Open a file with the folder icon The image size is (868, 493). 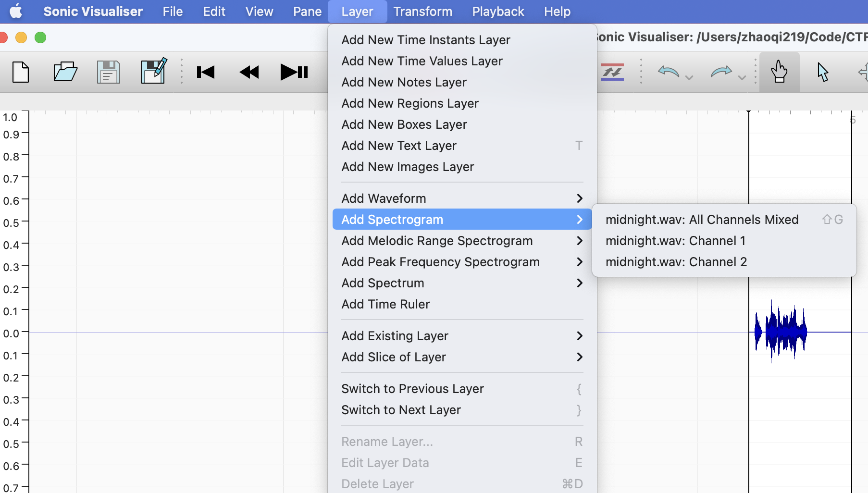tap(65, 72)
